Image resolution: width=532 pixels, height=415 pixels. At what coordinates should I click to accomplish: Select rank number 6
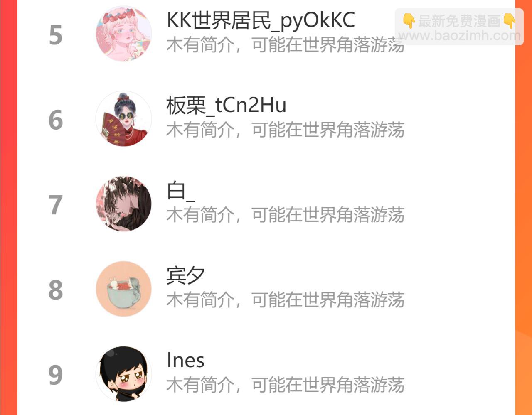click(56, 120)
